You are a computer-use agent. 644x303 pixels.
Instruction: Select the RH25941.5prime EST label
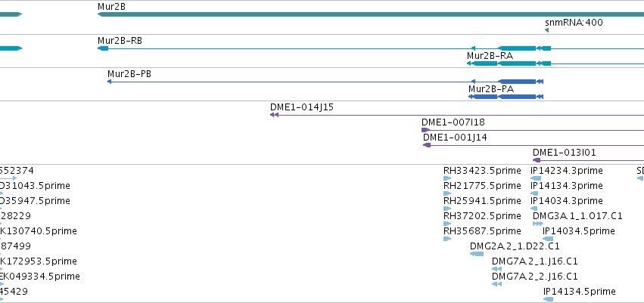click(x=482, y=201)
